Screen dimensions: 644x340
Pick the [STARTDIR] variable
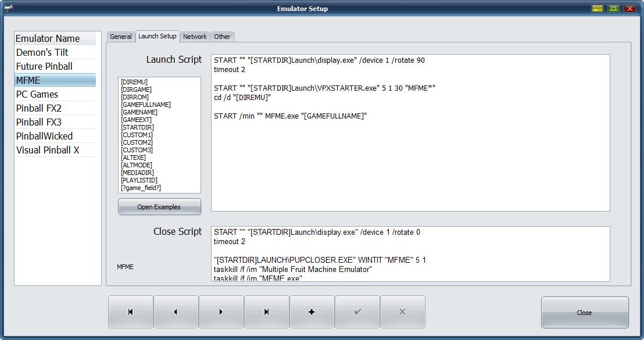[137, 127]
